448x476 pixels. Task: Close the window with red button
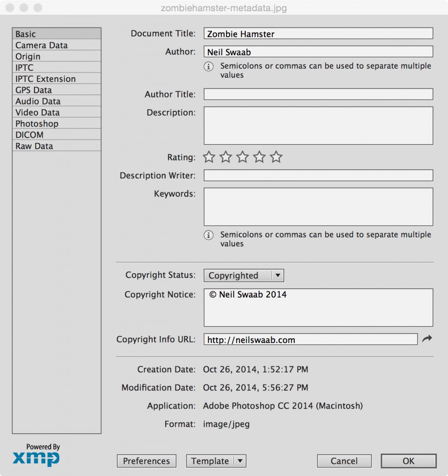pyautogui.click(x=10, y=7)
